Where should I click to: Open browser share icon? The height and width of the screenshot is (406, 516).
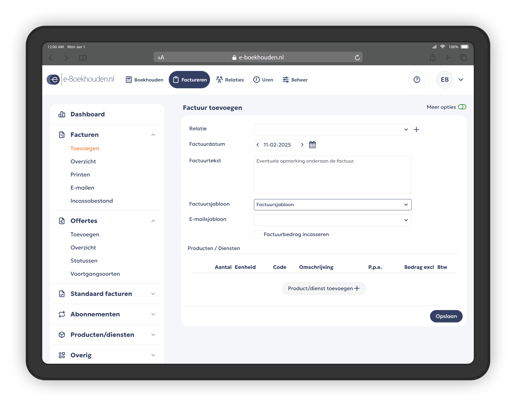click(433, 57)
